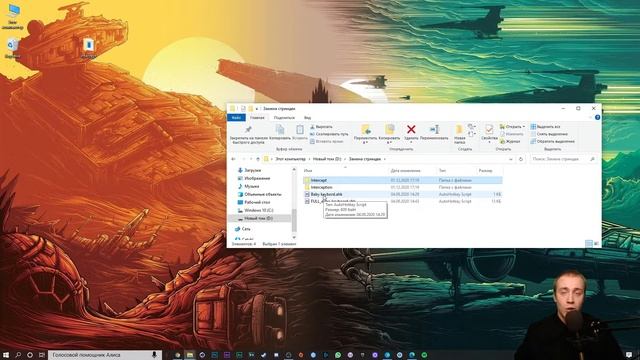Click Select all in the ribbon
Viewport: 640px width, 360px height.
(x=545, y=127)
